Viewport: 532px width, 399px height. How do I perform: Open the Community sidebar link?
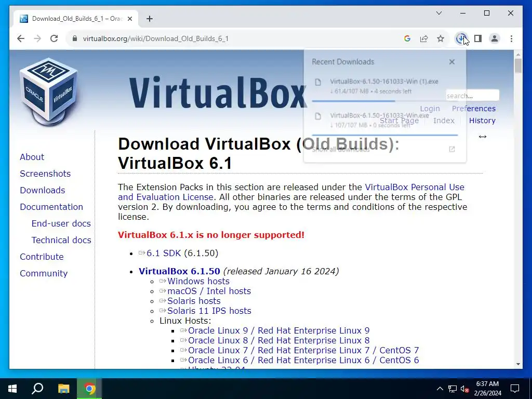click(44, 273)
